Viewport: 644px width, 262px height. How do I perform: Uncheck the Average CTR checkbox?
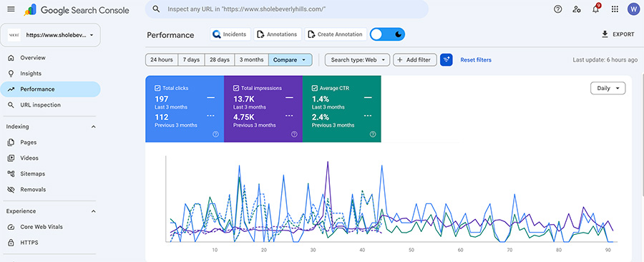click(x=314, y=88)
